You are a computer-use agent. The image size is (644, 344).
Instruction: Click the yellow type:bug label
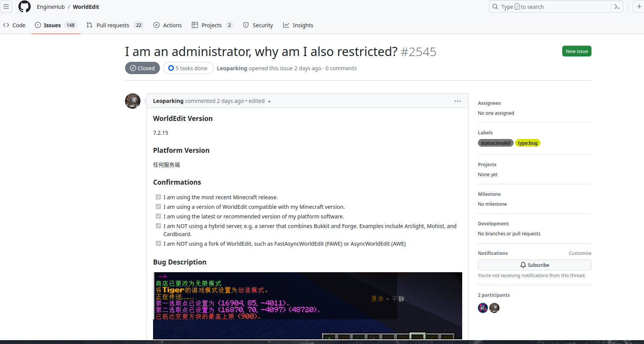pyautogui.click(x=527, y=143)
